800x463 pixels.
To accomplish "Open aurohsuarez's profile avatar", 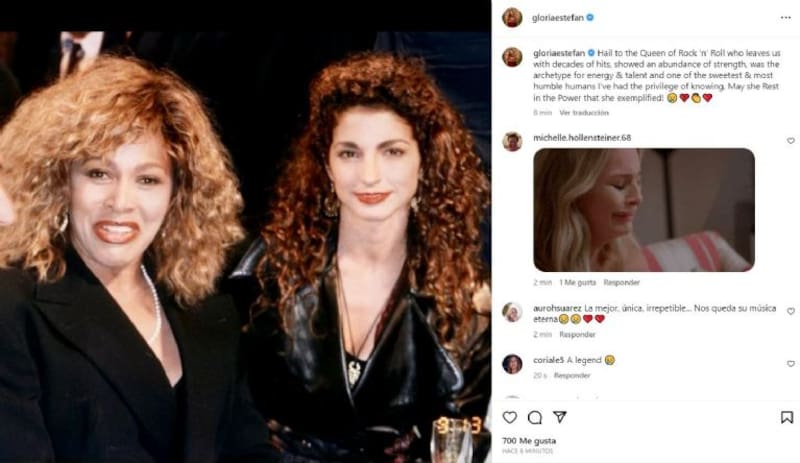I will (x=512, y=312).
